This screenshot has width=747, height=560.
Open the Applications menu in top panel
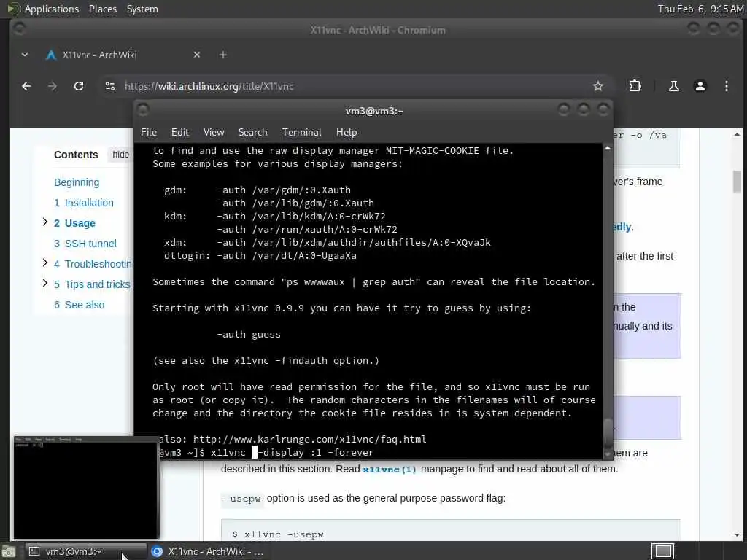(x=52, y=9)
